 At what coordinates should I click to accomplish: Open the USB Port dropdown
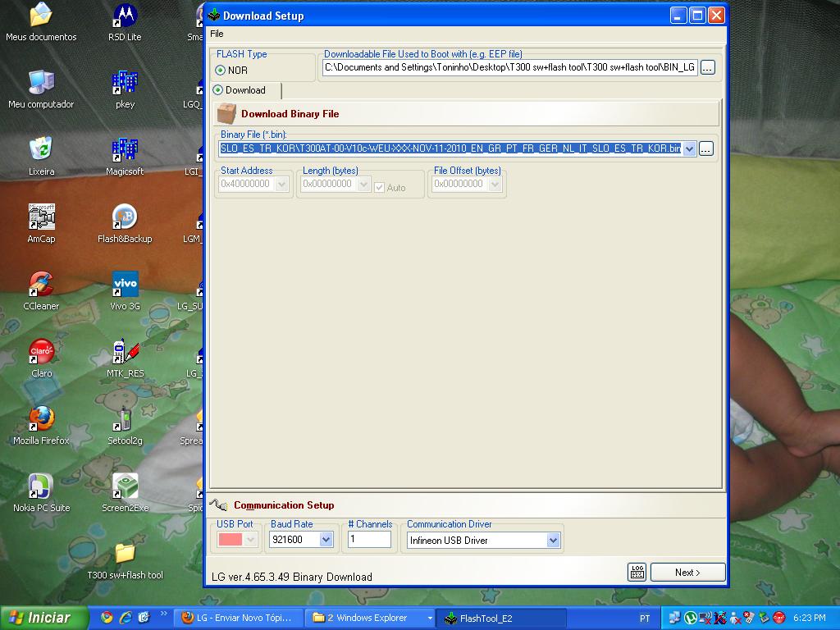(x=250, y=540)
